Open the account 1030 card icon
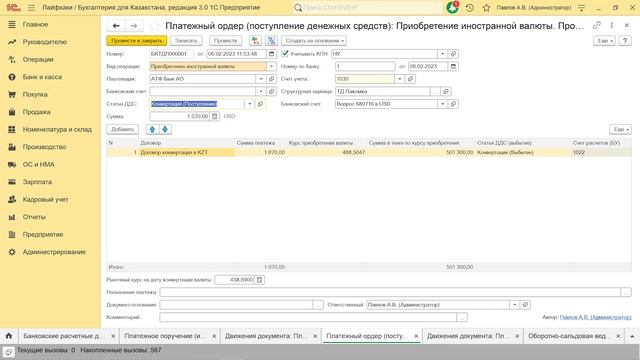 pos(411,79)
